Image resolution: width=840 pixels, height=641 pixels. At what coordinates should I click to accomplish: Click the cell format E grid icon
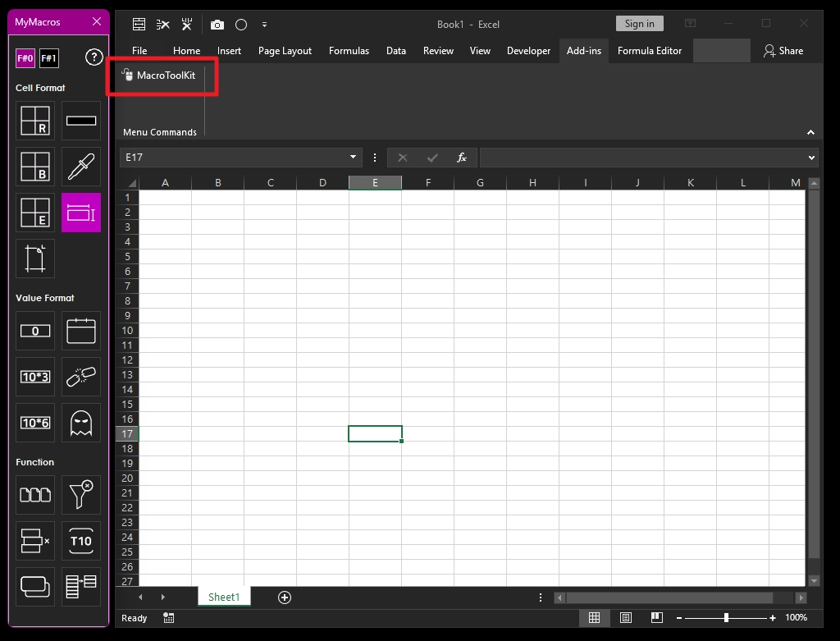[35, 213]
